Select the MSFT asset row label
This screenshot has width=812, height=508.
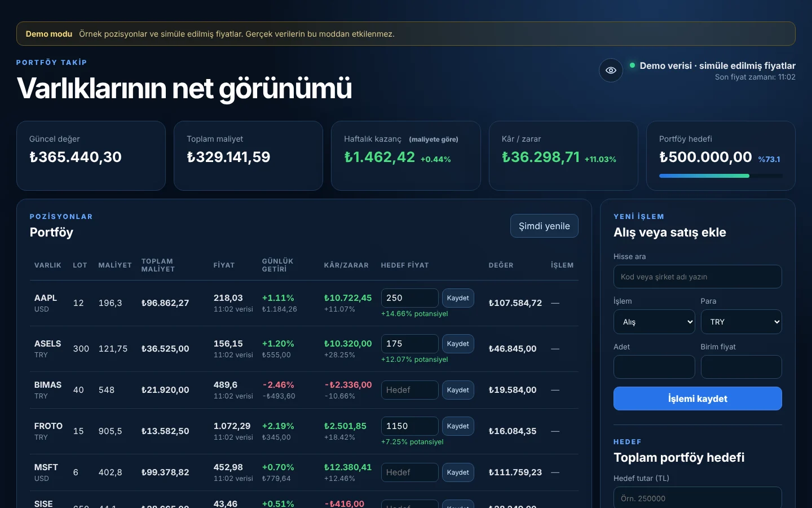pos(46,467)
